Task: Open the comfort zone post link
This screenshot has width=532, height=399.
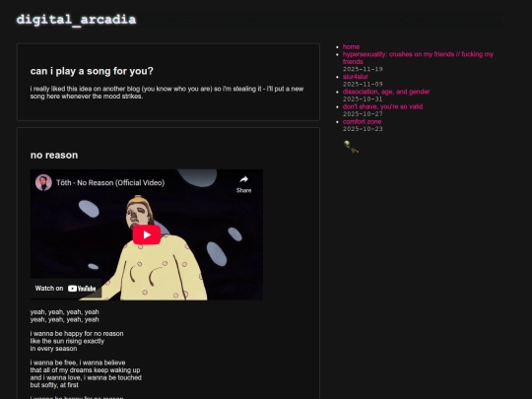Action: pyautogui.click(x=362, y=121)
